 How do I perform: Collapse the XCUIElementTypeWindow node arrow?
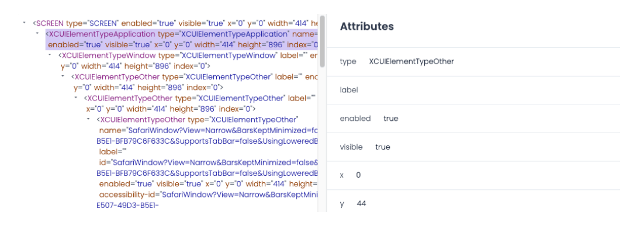pyautogui.click(x=50, y=54)
